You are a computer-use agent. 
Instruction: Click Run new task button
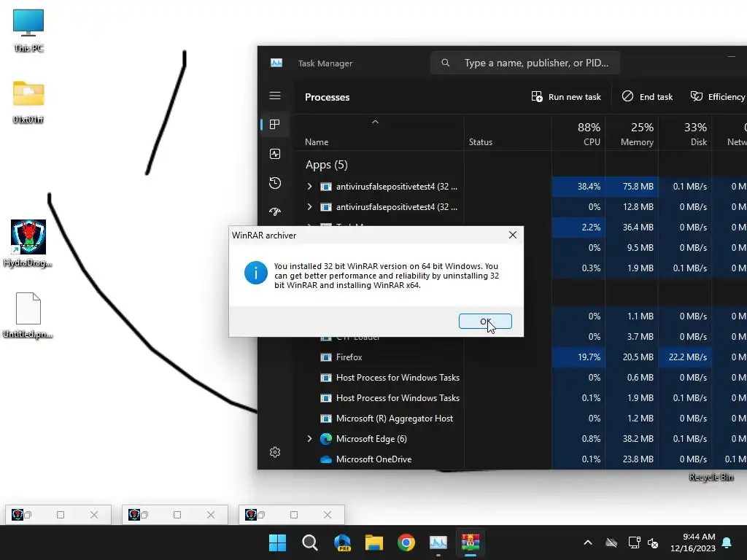[x=566, y=97]
